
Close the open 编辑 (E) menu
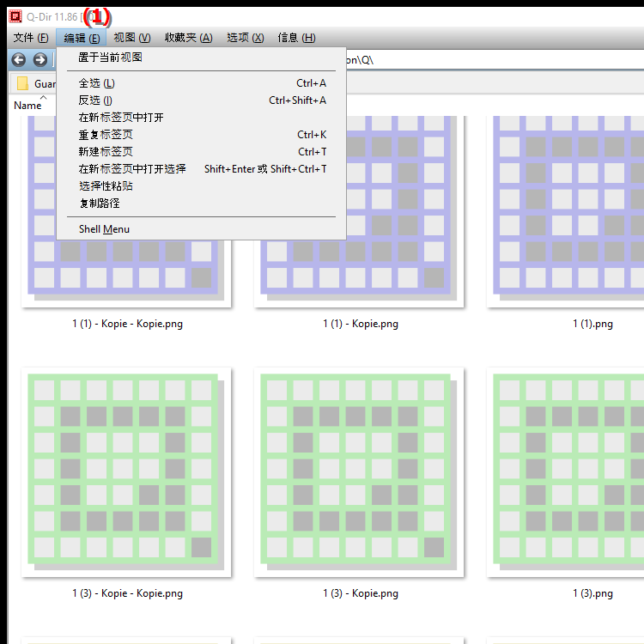click(82, 38)
